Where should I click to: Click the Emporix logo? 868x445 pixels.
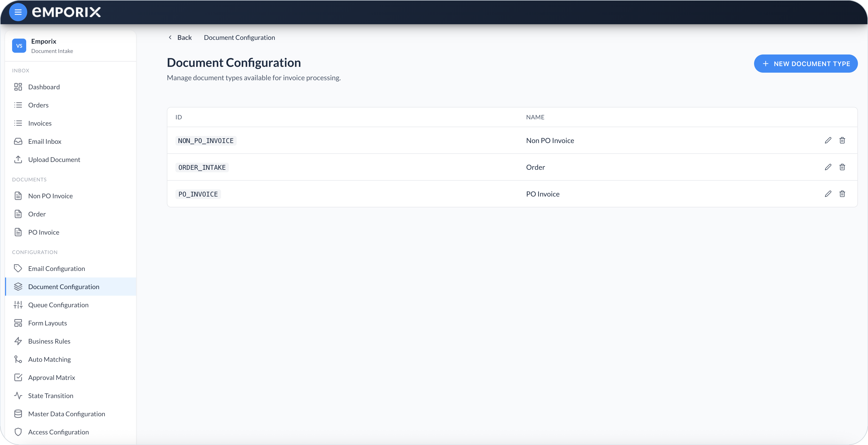66,12
